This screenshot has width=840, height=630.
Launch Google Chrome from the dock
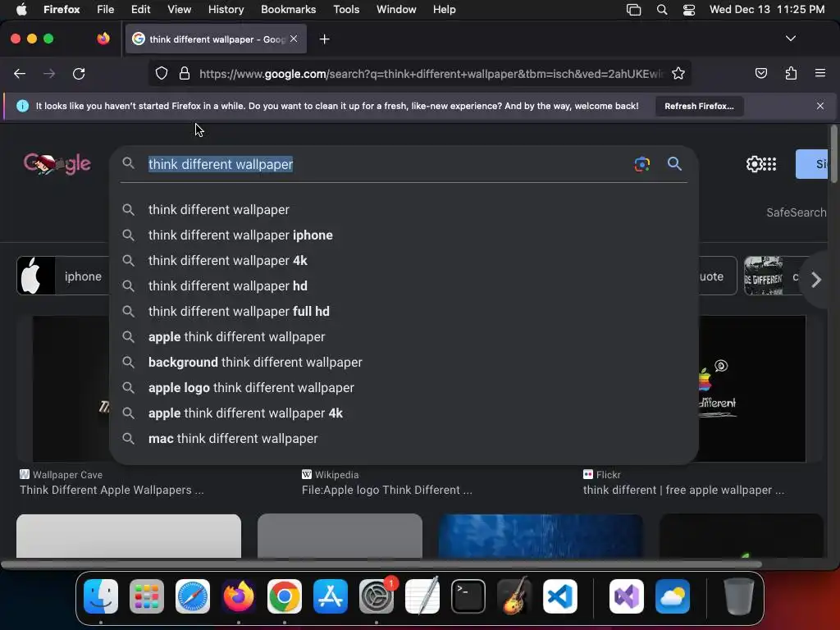click(x=285, y=596)
